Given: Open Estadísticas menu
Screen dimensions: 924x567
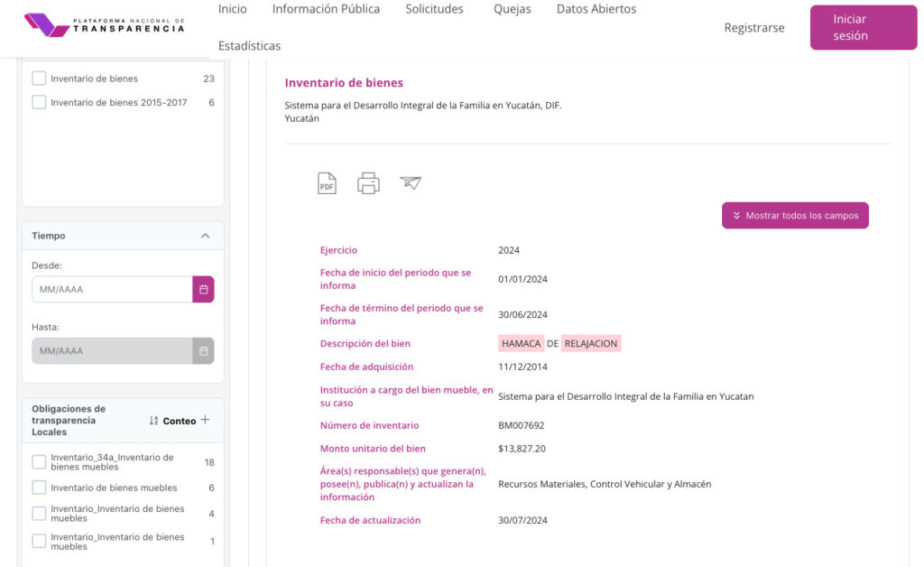Looking at the screenshot, I should 249,45.
